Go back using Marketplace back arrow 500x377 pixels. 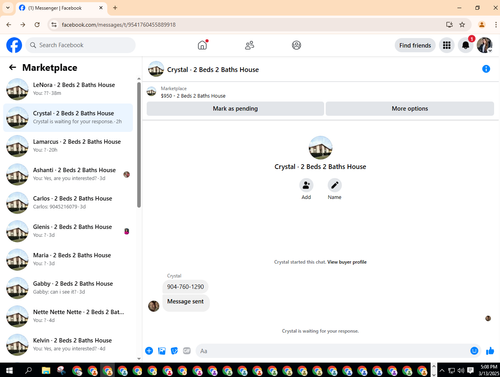coord(12,68)
